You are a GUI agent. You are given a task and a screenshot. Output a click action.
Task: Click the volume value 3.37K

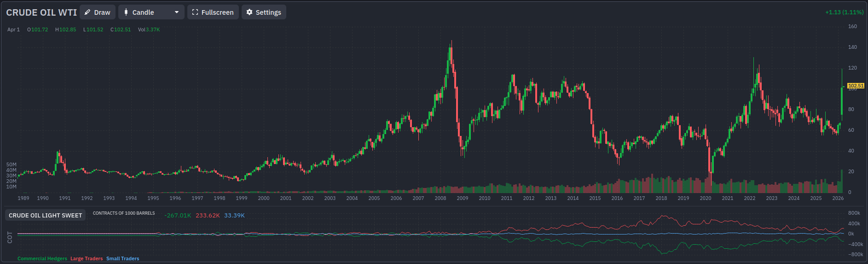tap(153, 29)
